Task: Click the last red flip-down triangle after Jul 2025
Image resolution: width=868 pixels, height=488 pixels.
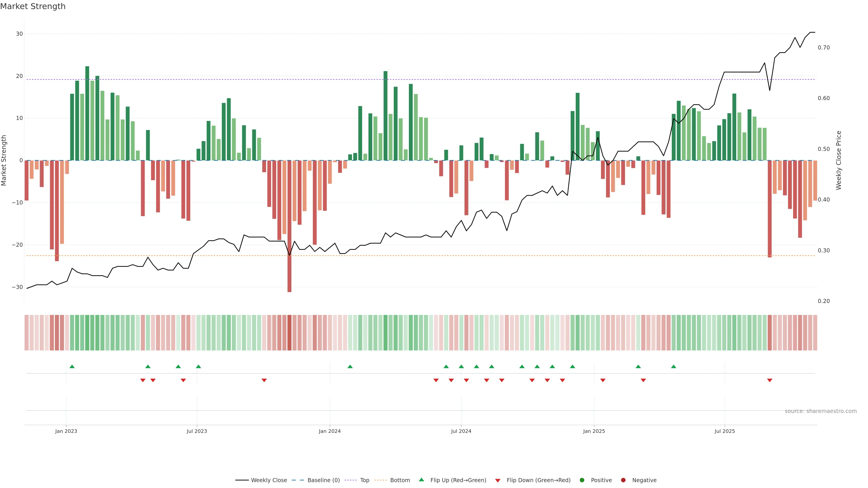Action: tap(770, 380)
